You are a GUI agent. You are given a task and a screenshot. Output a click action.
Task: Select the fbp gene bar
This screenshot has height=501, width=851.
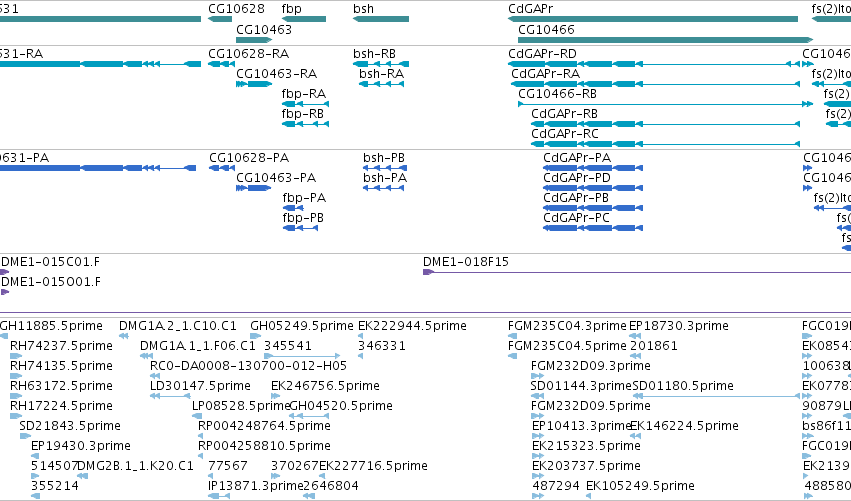[x=304, y=19]
